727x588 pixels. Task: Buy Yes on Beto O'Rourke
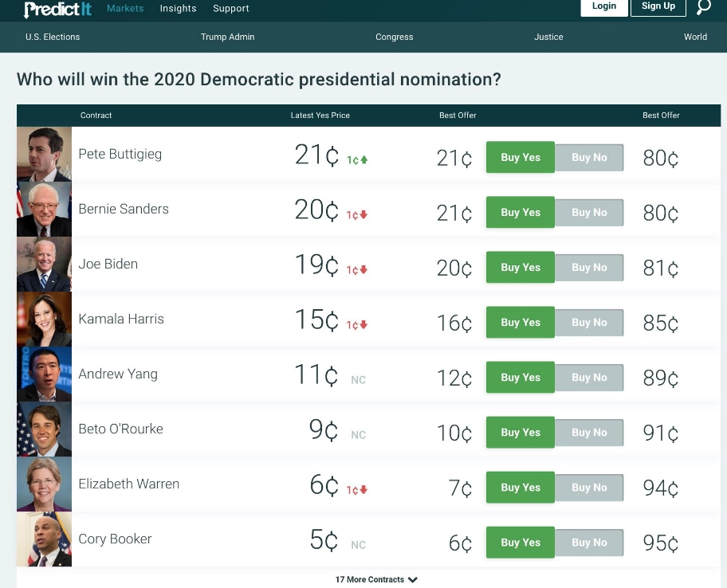pyautogui.click(x=521, y=433)
